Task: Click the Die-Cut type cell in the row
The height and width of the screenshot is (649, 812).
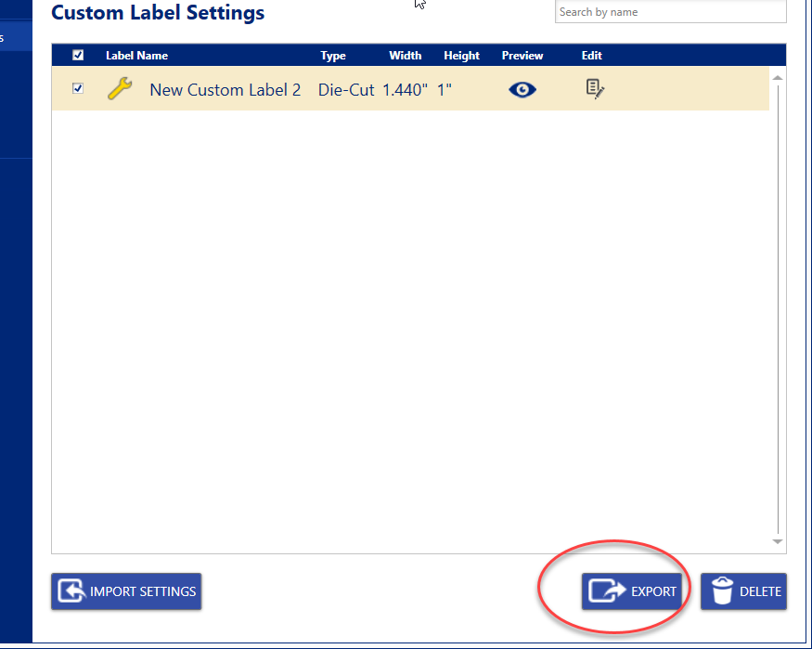Action: [x=346, y=90]
